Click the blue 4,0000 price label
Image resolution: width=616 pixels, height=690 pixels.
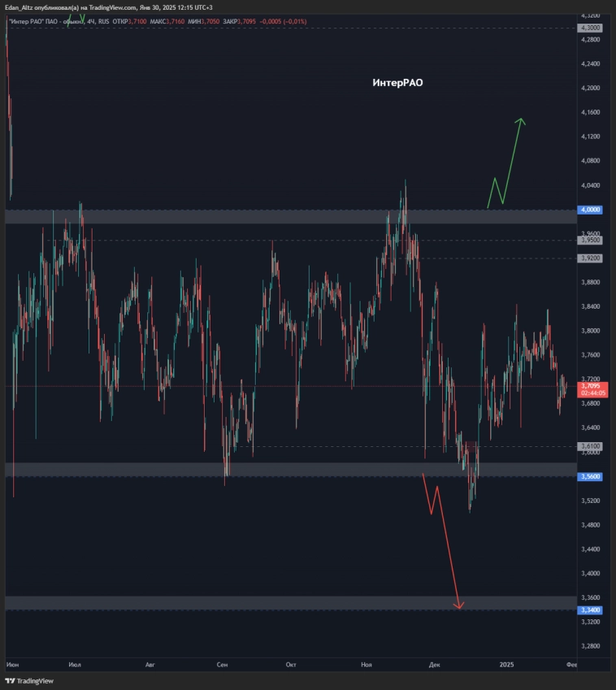590,210
